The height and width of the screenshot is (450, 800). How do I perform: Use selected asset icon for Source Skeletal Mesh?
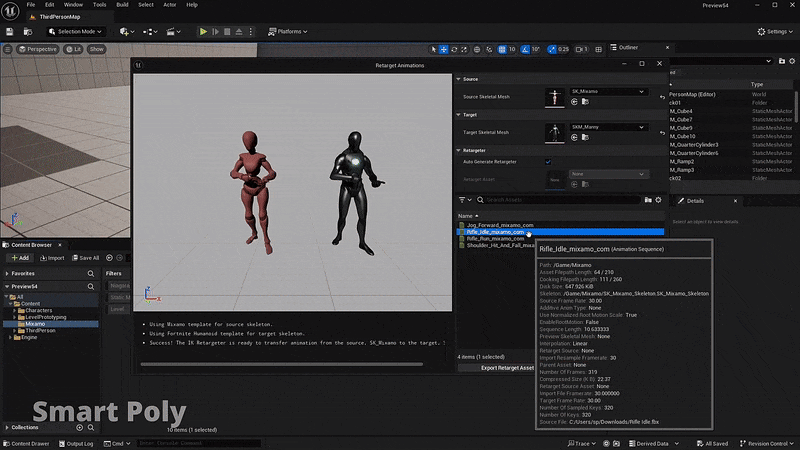click(574, 102)
